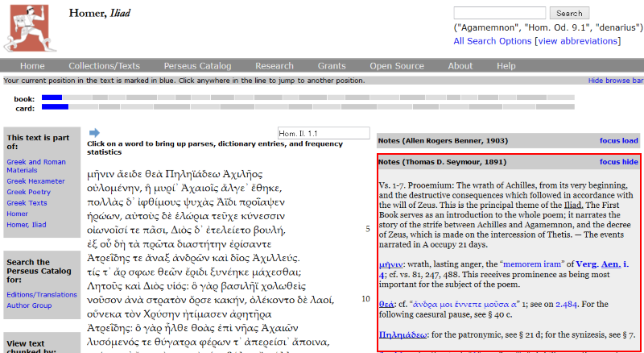Click the word Χρύσην in the poem
This screenshot has width=644, height=353.
click(160, 314)
